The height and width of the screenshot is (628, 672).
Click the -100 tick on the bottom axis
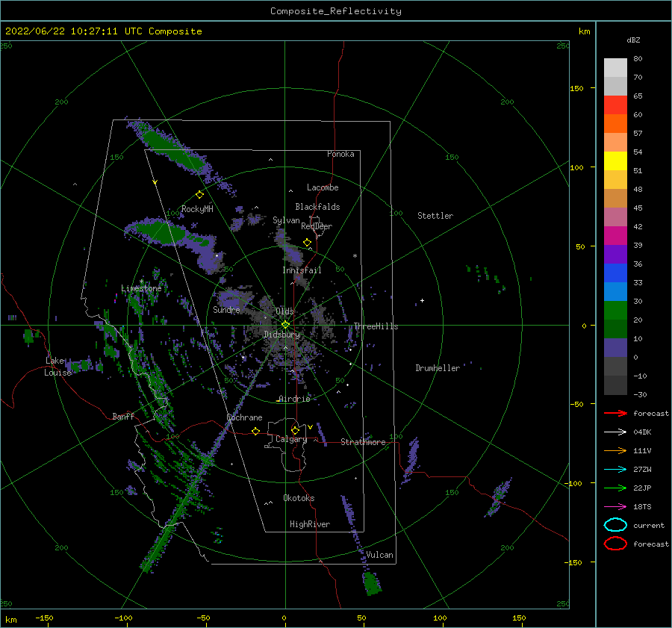coord(123,618)
